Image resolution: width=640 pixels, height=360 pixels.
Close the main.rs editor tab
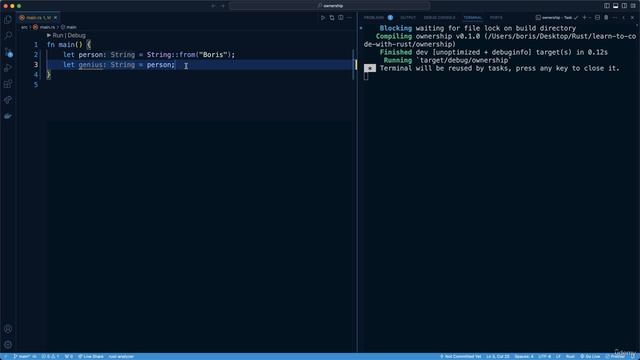click(x=56, y=18)
